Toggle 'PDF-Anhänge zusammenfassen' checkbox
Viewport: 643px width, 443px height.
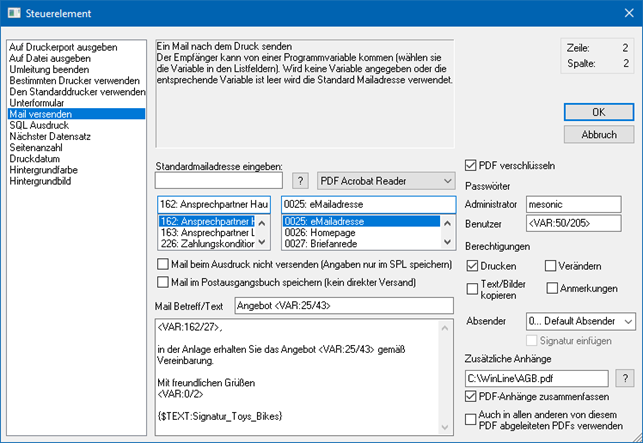473,395
